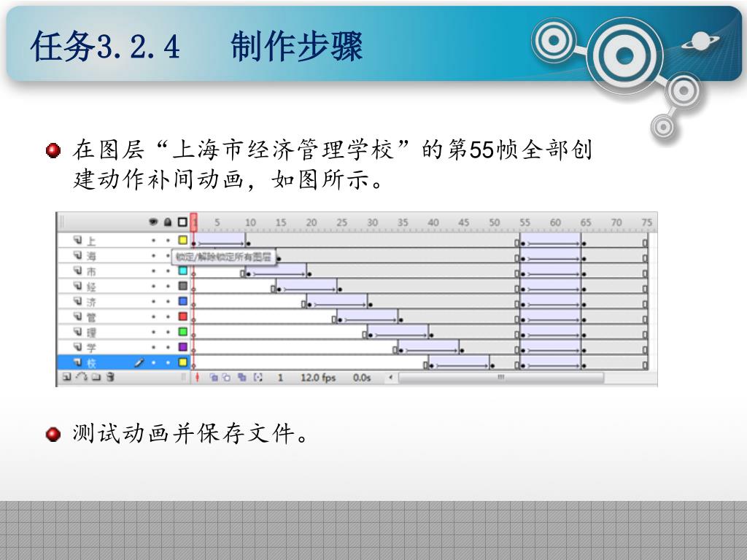Click the show all layers as outlines icon
The image size is (747, 560).
[182, 222]
